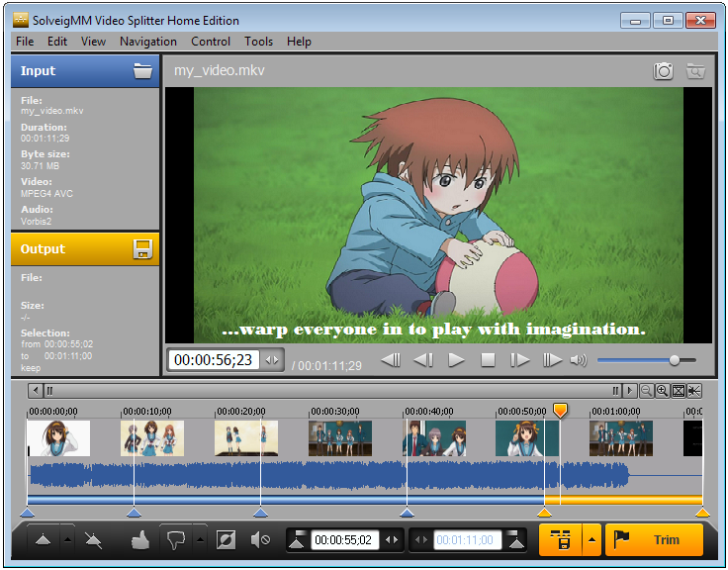Jump to previous marker rewind button
The image size is (728, 570).
click(x=391, y=360)
